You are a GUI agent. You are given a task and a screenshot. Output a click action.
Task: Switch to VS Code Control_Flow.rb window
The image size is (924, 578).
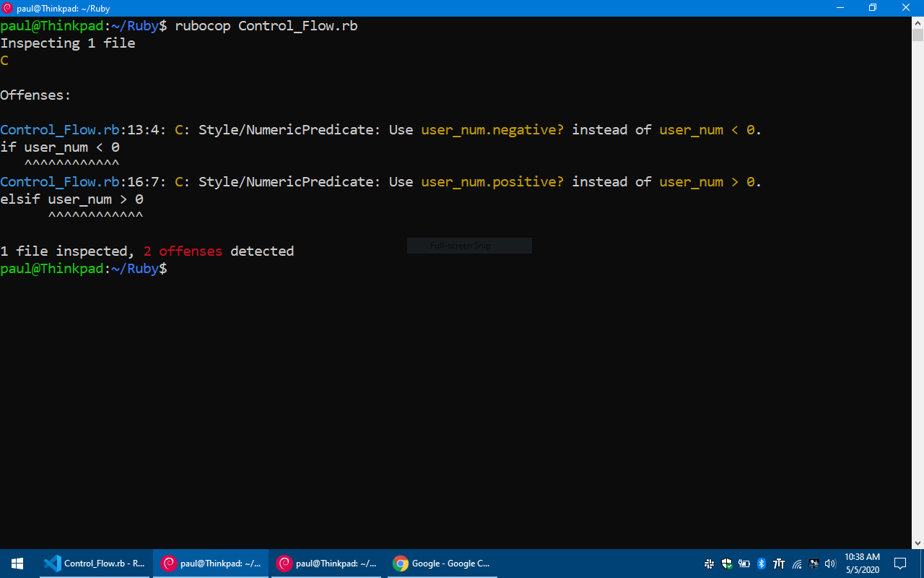(x=95, y=564)
